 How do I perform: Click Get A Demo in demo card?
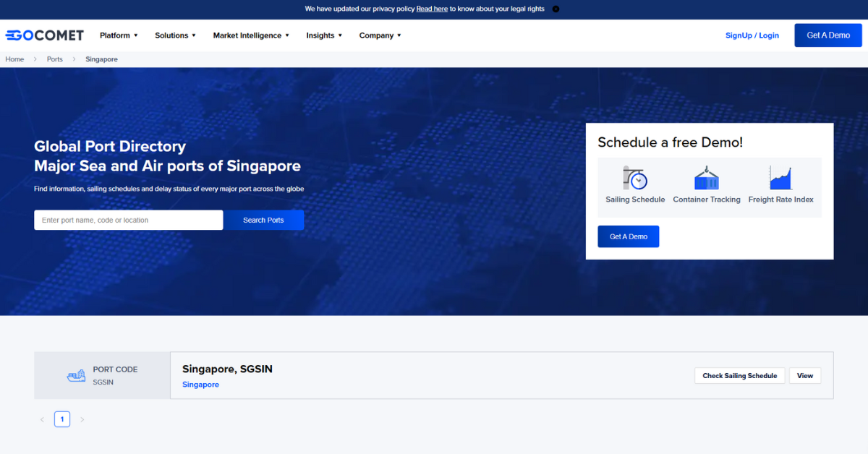coord(629,236)
